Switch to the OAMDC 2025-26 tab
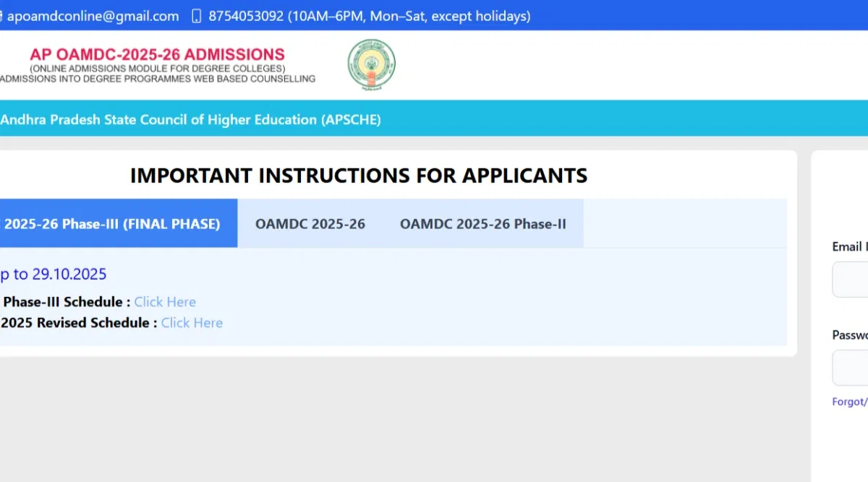Screen dimensions: 868x482 310,224
